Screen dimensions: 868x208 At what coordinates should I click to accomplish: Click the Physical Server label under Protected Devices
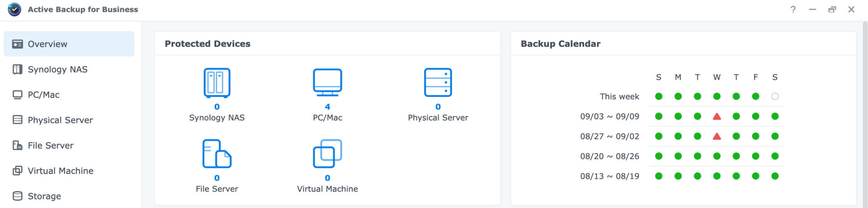(x=438, y=118)
